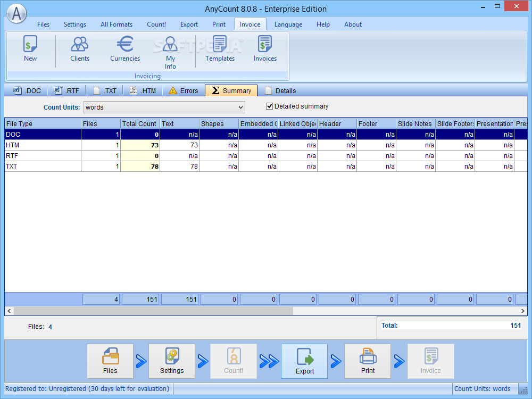Image resolution: width=532 pixels, height=399 pixels.
Task: Click the TXT total count cell 78
Action: click(x=140, y=166)
